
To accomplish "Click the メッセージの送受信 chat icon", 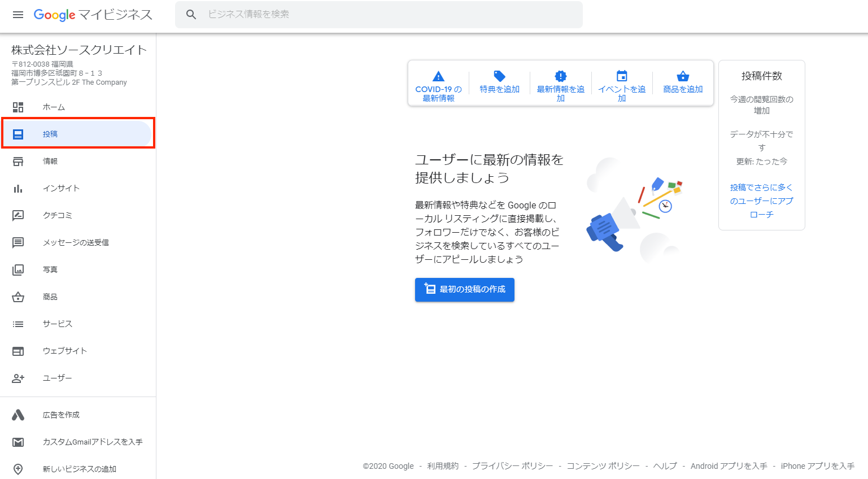I will [18, 243].
